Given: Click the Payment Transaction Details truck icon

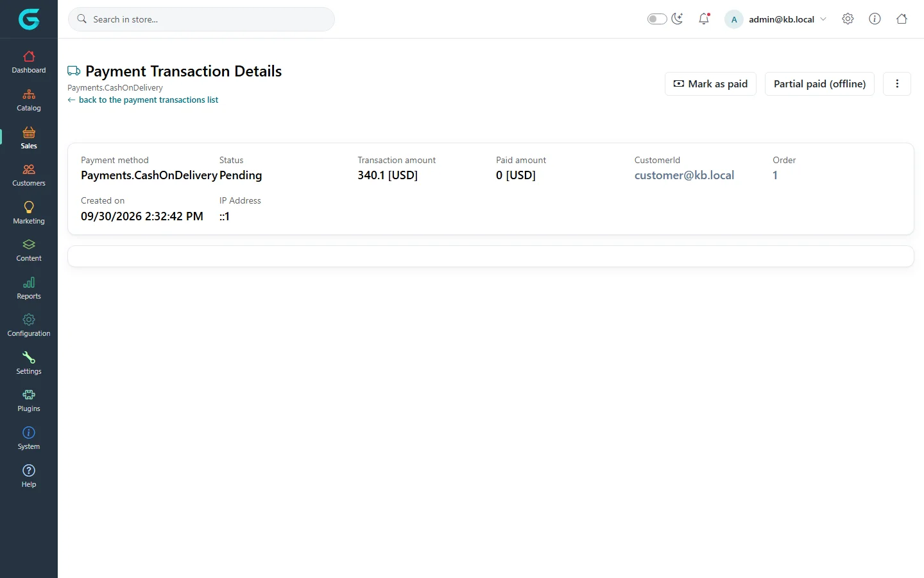Looking at the screenshot, I should [74, 71].
